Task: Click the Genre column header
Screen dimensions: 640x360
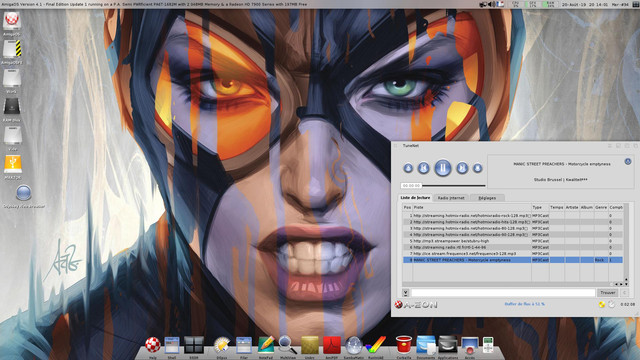Action: click(x=601, y=207)
